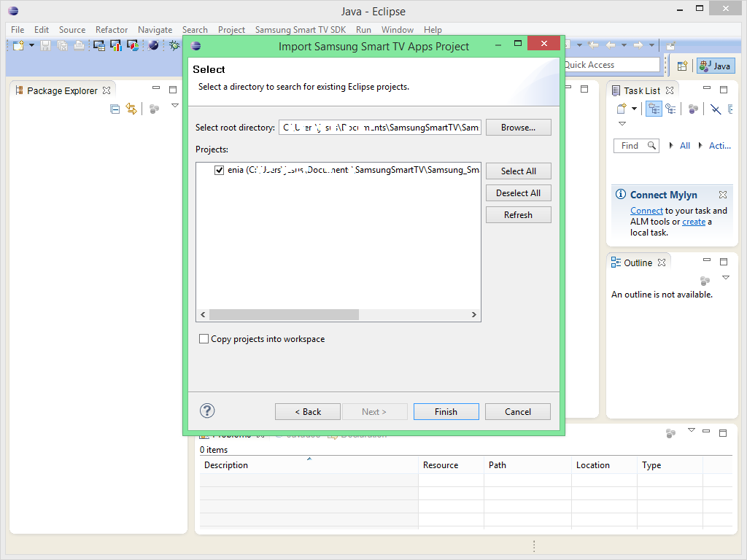This screenshot has height=560, width=747.
Task: Open the Samsung Smart TV SDK menu
Action: 301,29
